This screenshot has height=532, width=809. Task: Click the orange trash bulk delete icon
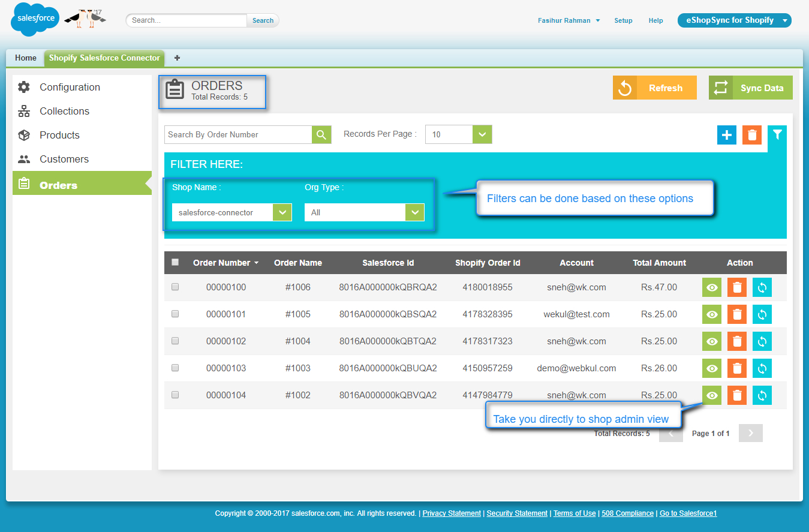point(752,135)
